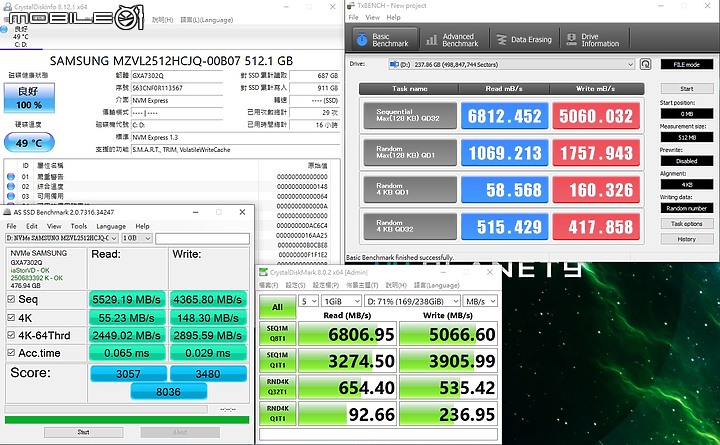This screenshot has width=720, height=445.
Task: Click the 417.858 write result in TxBENCH
Action: 596,226
